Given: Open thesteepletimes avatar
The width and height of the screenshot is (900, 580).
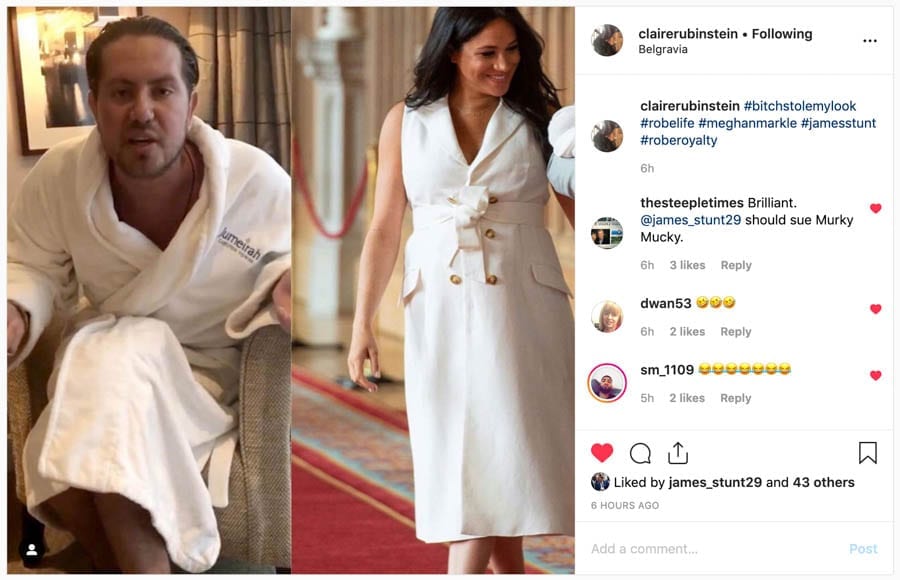Looking at the screenshot, I should click(x=607, y=232).
